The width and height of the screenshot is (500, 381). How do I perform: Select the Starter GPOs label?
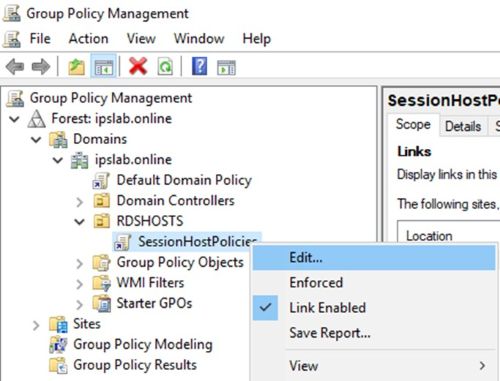tap(154, 303)
